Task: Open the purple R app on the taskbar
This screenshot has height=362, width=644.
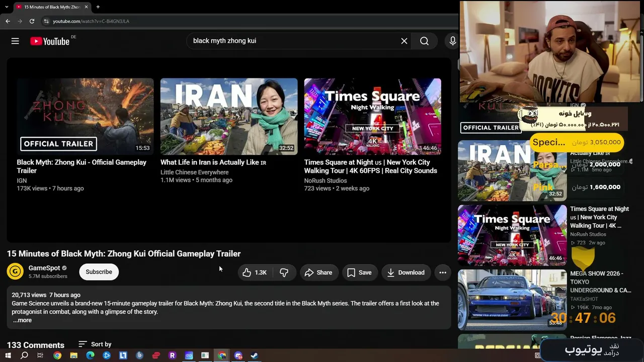Action: coord(172,355)
